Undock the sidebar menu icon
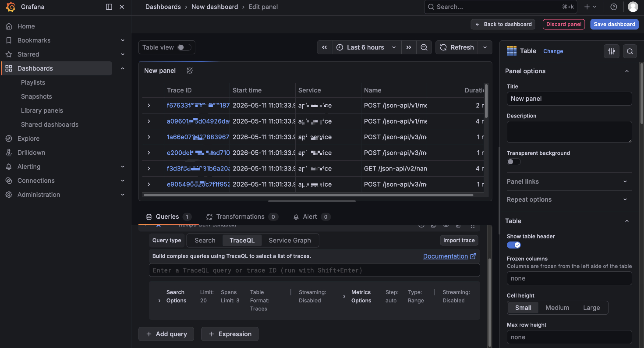The image size is (644, 348). tap(109, 7)
